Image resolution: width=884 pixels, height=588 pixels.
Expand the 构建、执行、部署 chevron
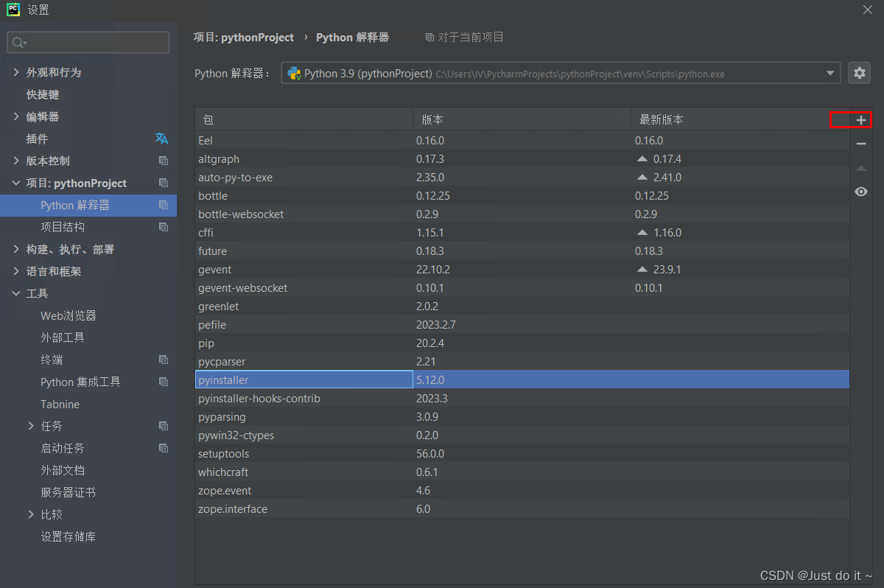click(16, 249)
